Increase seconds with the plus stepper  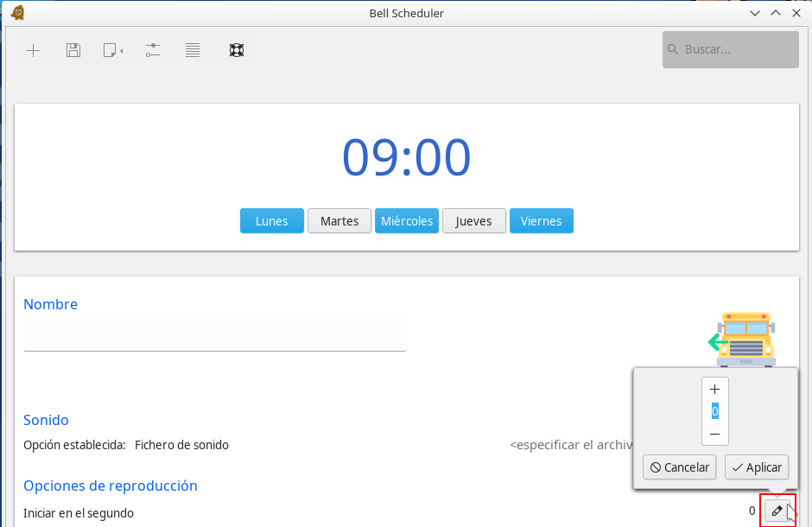click(714, 389)
